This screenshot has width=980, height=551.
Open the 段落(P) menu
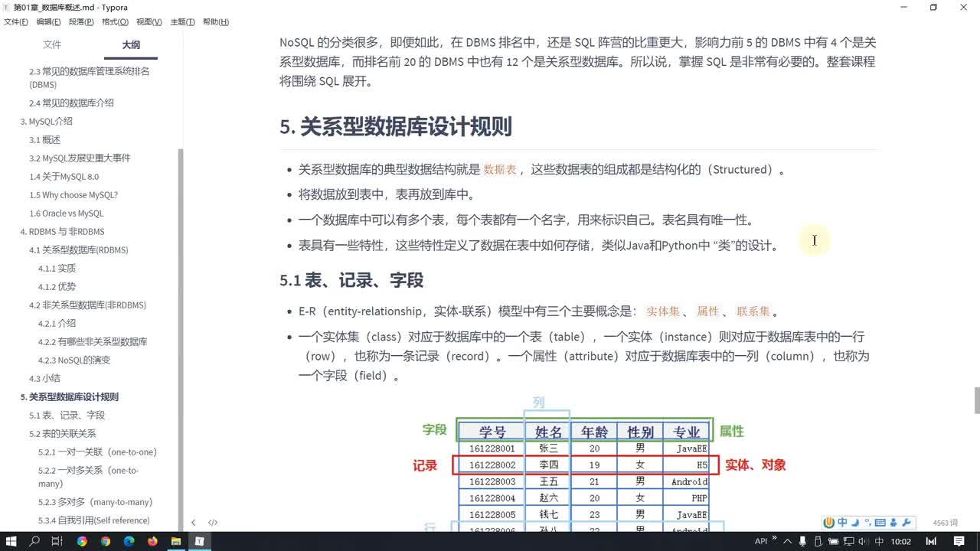pos(81,21)
